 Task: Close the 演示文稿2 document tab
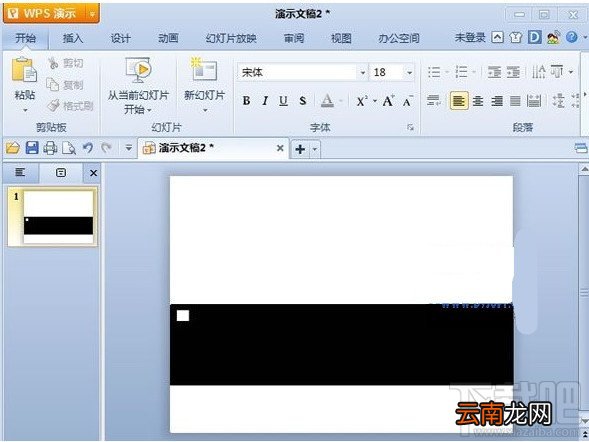click(x=280, y=148)
